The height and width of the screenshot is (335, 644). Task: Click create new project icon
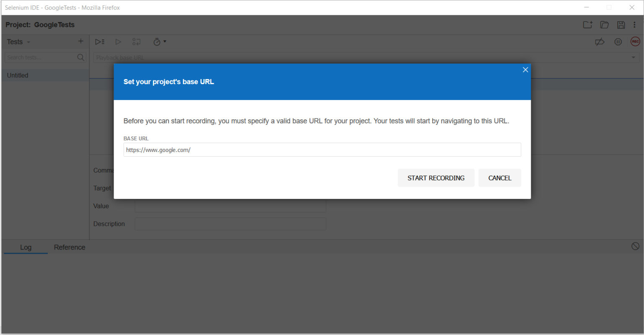[588, 25]
